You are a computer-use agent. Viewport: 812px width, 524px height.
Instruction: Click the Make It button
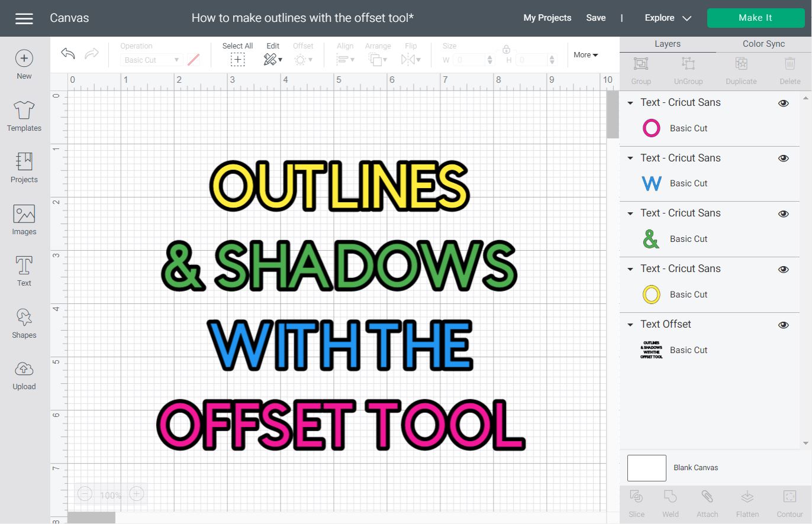point(756,18)
